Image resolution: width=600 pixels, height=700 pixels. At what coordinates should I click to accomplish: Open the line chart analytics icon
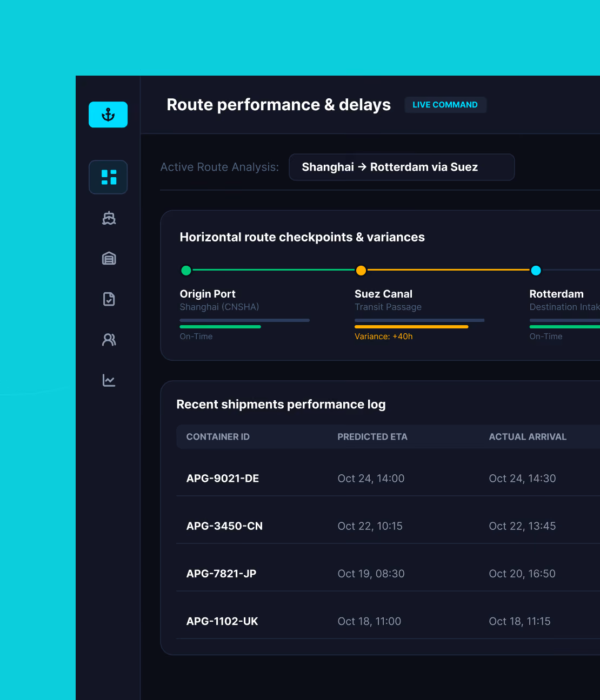click(109, 380)
